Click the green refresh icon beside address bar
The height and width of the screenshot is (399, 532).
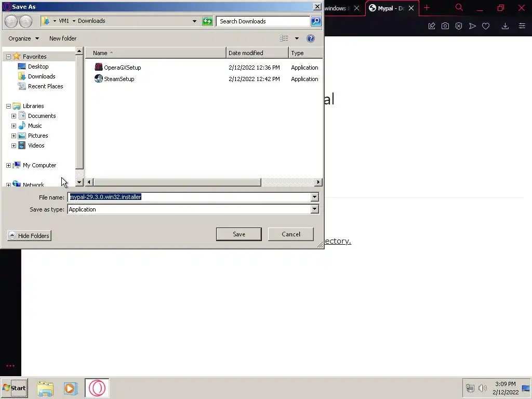point(207,21)
